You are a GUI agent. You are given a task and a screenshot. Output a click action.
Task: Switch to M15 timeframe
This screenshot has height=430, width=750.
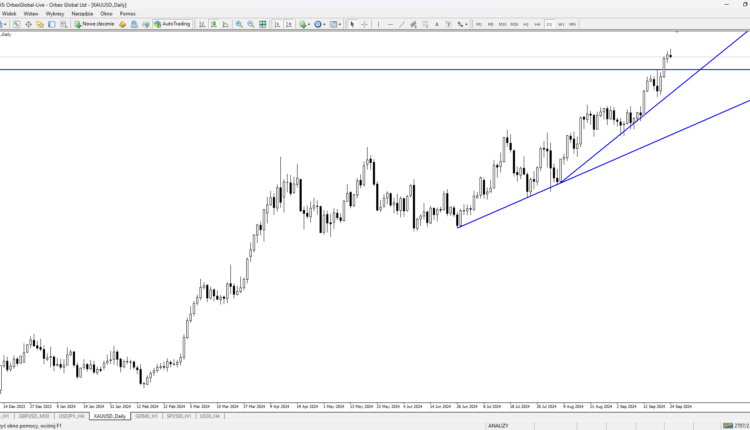tap(502, 24)
